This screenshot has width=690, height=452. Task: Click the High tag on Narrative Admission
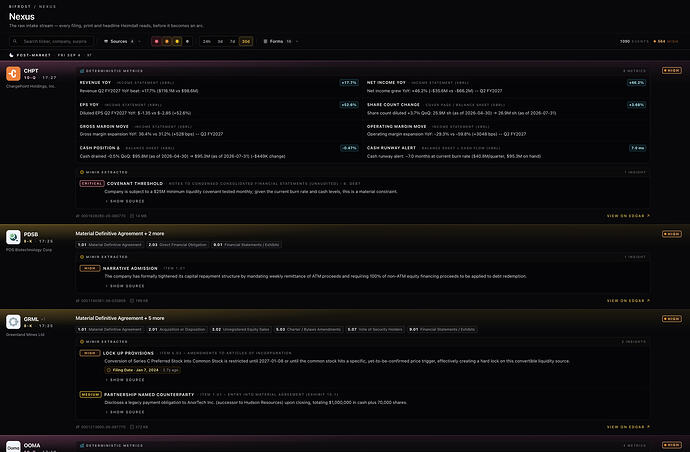(x=90, y=268)
